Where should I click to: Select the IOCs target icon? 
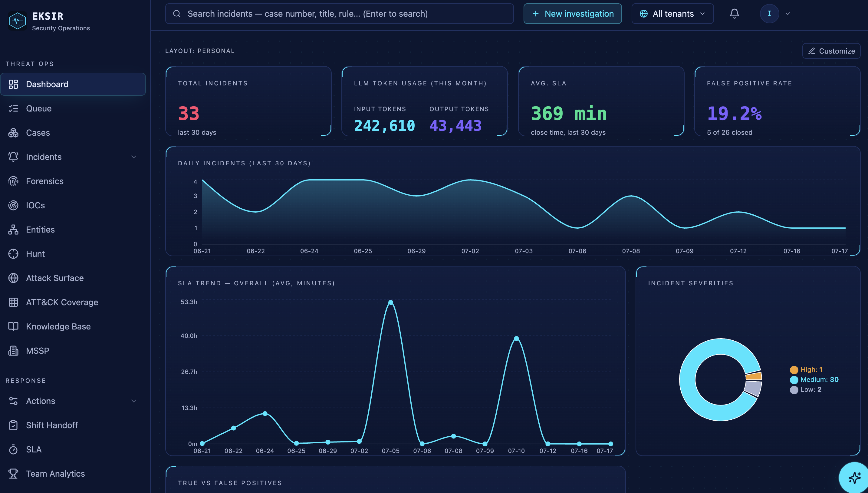(13, 206)
